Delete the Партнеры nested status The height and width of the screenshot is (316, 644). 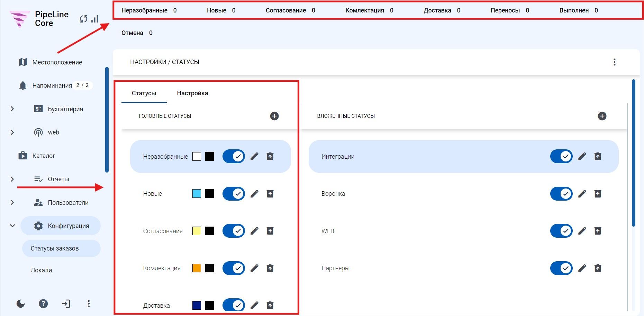tap(598, 268)
